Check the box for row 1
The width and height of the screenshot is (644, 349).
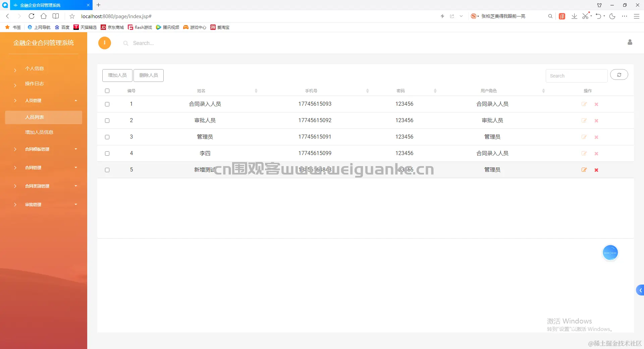(107, 104)
